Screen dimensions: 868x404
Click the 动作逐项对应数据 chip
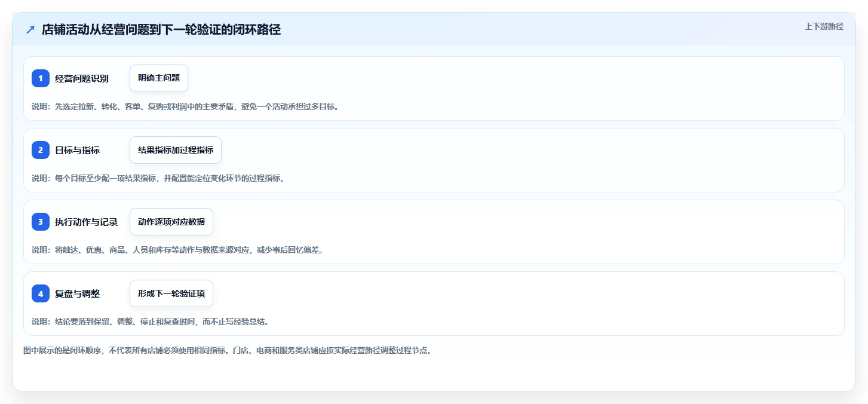click(x=171, y=222)
